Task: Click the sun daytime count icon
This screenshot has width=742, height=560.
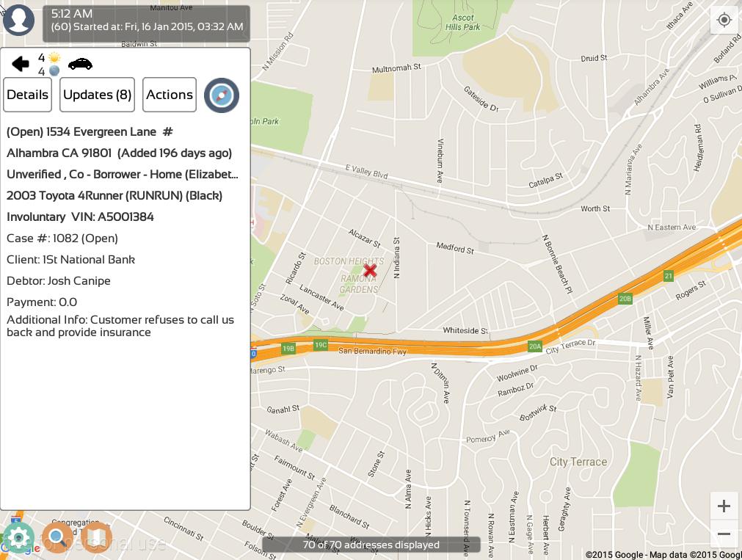Action: pos(54,57)
